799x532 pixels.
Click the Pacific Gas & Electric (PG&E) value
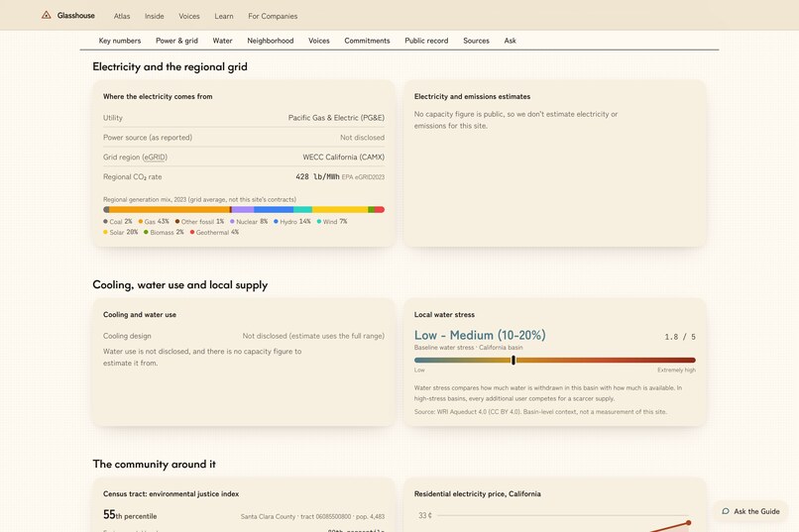coord(336,118)
